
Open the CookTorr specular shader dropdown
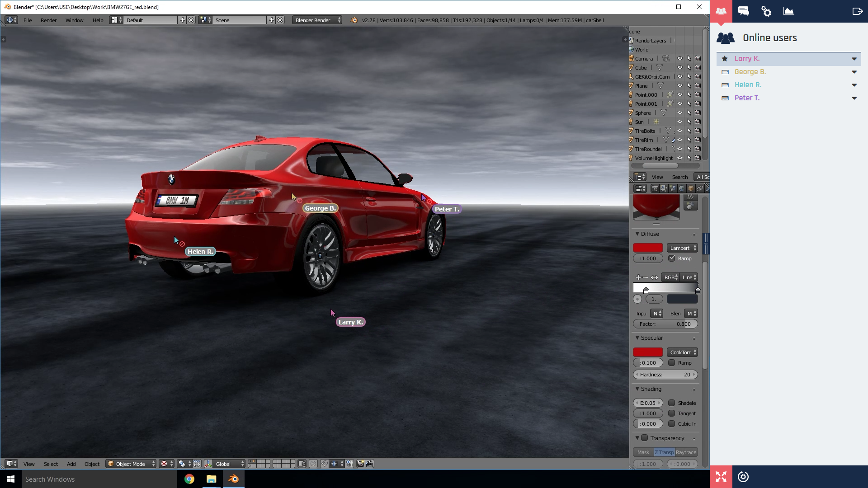pyautogui.click(x=682, y=352)
